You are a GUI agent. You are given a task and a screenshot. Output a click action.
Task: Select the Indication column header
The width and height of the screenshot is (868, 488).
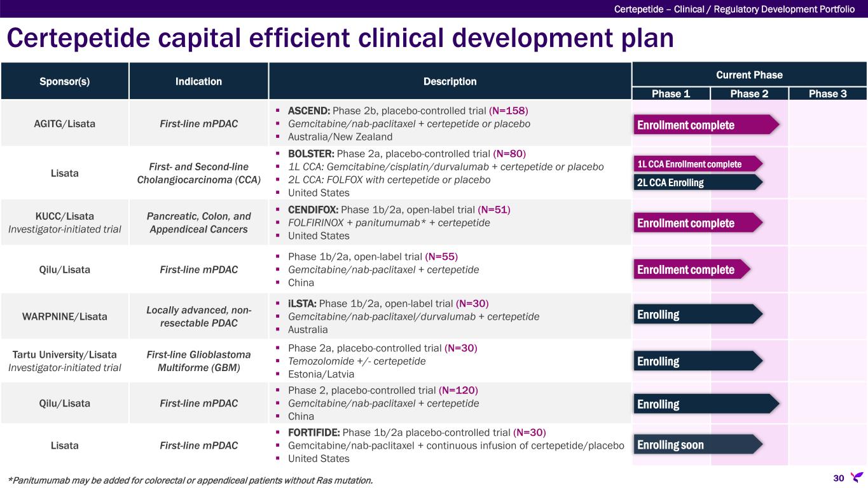(199, 81)
